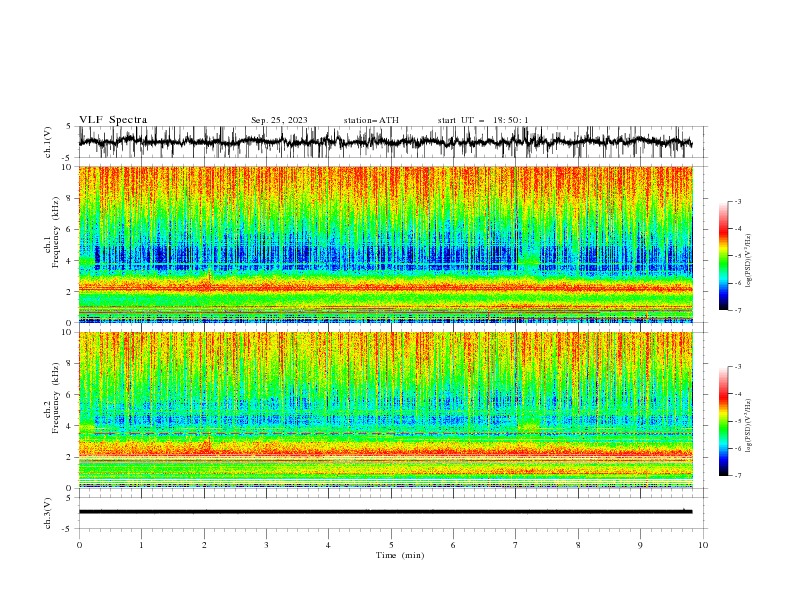This screenshot has width=792, height=612.
Task: Click time axis tick label '5'
Action: [x=391, y=545]
